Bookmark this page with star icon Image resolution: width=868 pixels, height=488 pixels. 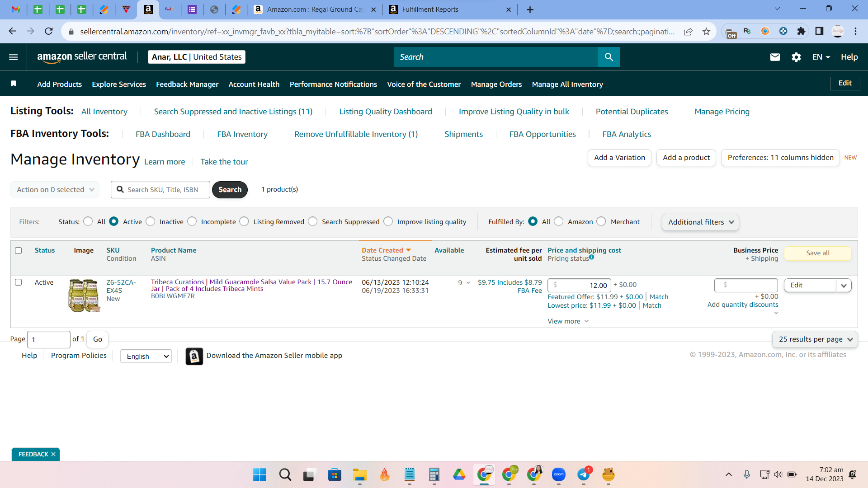(707, 31)
